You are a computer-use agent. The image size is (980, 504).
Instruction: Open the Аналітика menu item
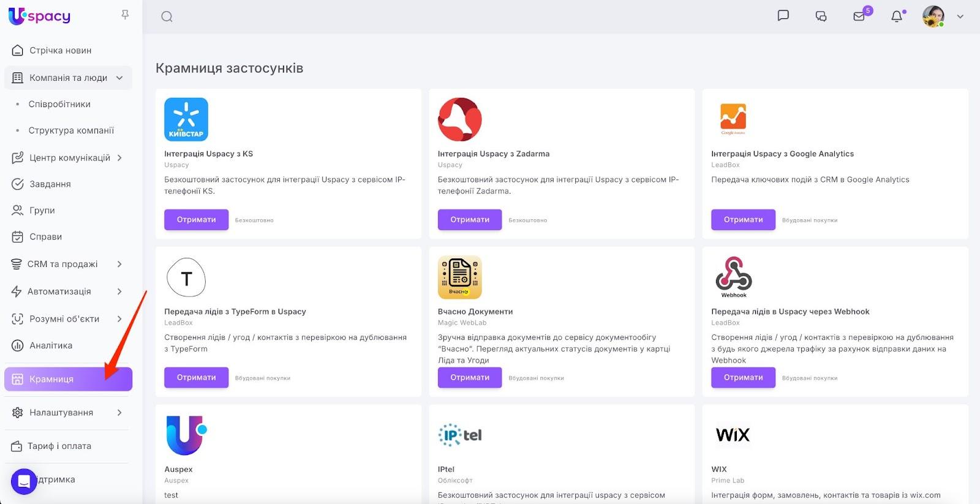coord(51,345)
